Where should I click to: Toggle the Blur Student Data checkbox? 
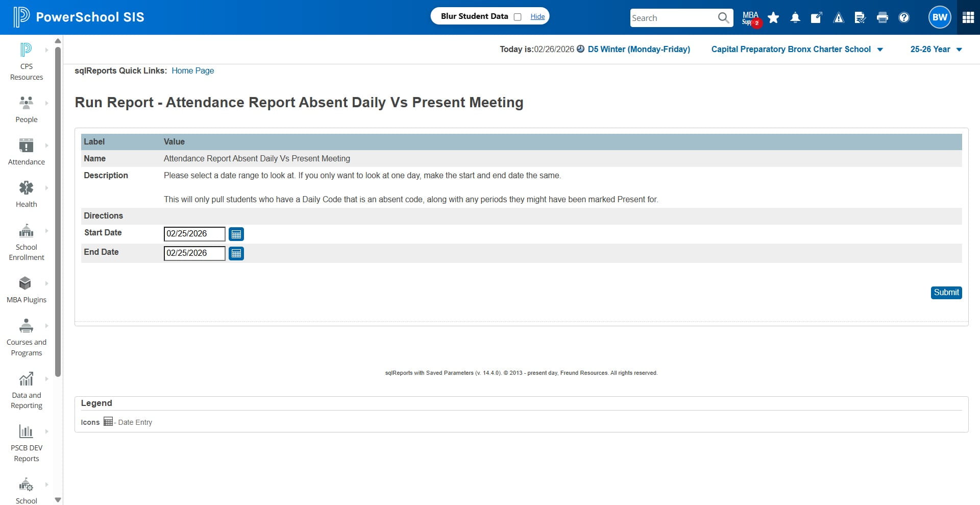tap(518, 17)
